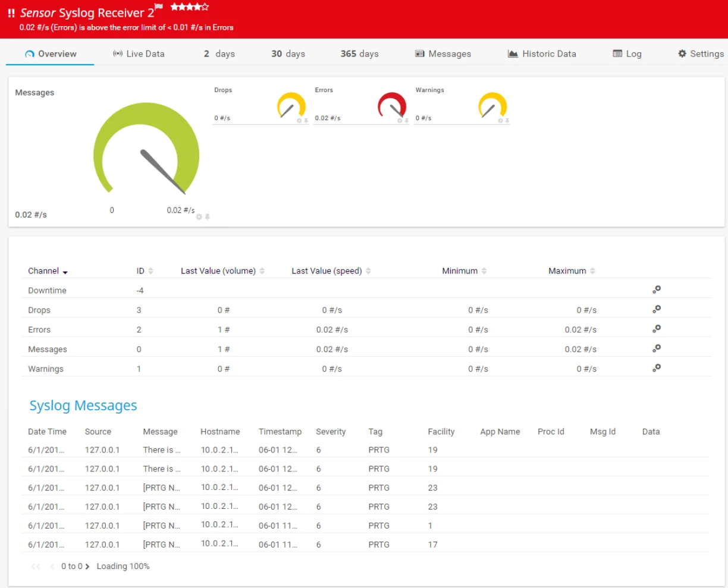728x588 pixels.
Task: Open the Drops gauge settings gear
Action: coord(299,121)
